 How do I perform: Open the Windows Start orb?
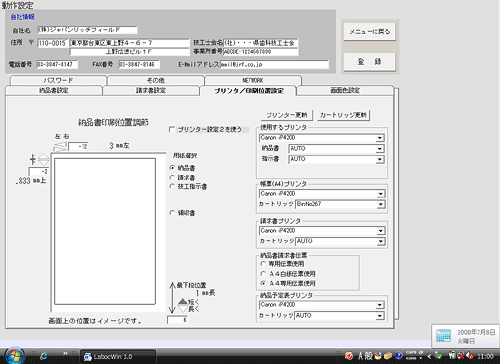click(x=14, y=355)
